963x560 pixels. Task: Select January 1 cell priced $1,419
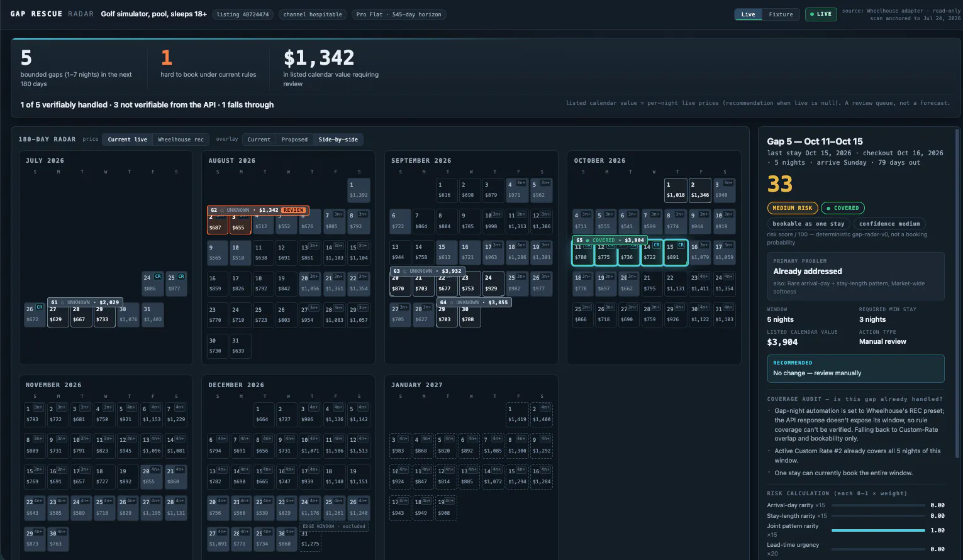(x=517, y=415)
